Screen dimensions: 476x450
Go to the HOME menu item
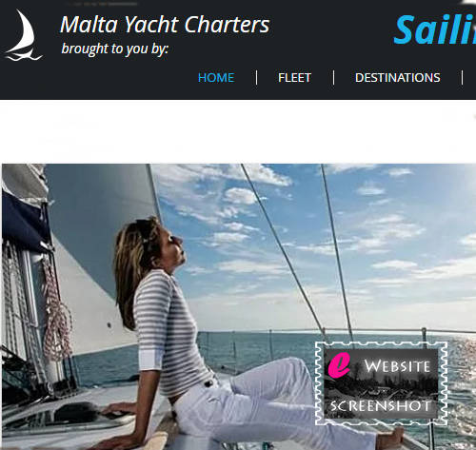[x=216, y=78]
